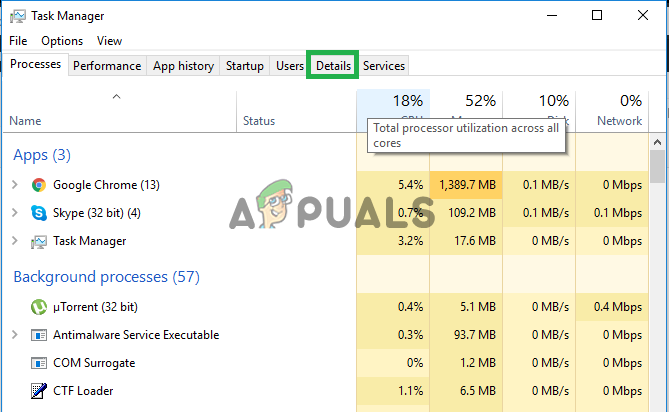Expand the Antimalware Service Executable entry
Image resolution: width=669 pixels, height=412 pixels.
14,335
